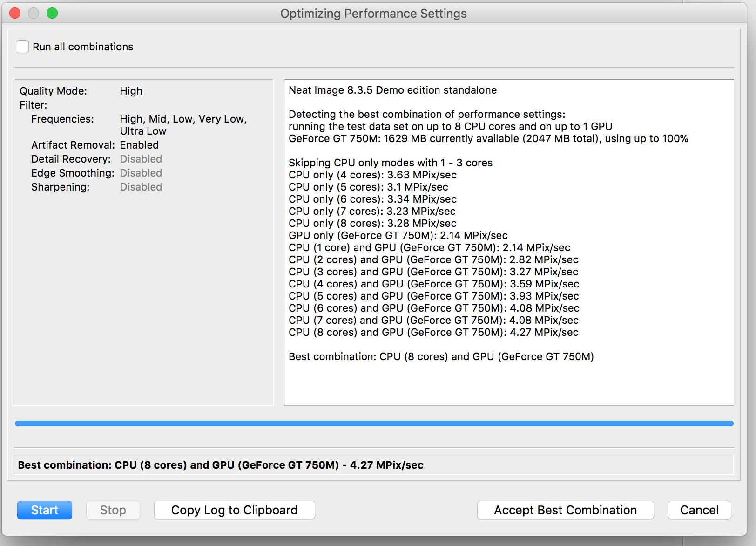Accept Best Combination button
This screenshot has height=546, width=756.
click(x=566, y=510)
